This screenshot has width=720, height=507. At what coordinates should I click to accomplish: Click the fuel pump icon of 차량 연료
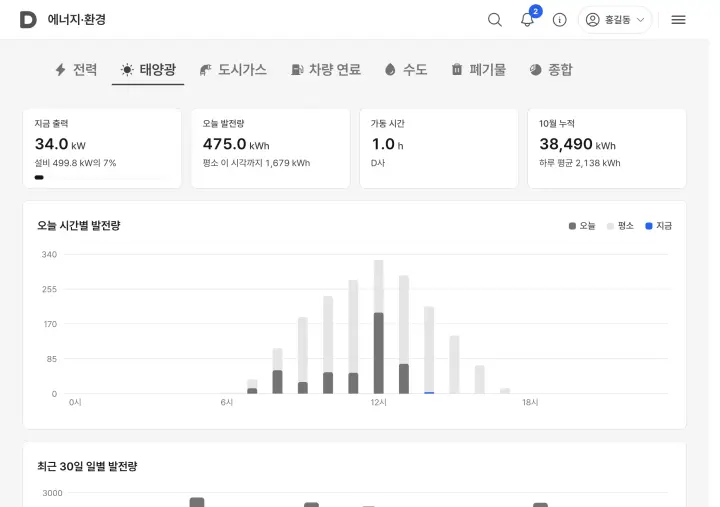point(297,70)
